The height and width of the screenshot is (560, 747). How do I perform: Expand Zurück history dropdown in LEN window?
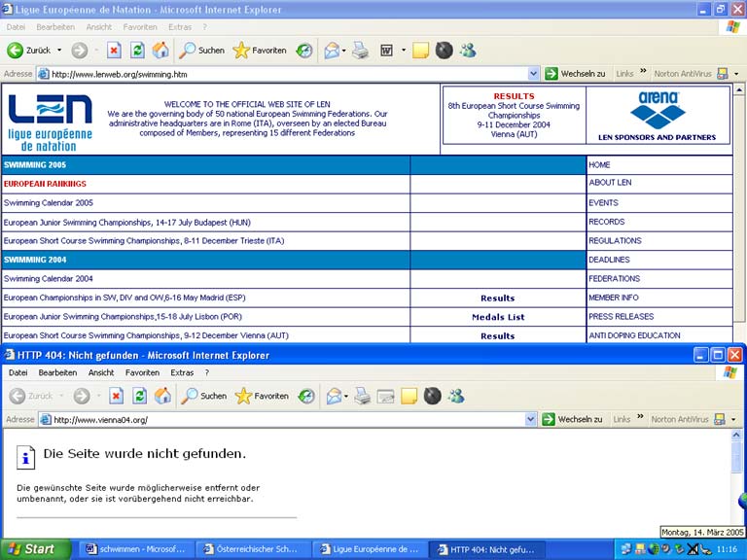click(59, 50)
